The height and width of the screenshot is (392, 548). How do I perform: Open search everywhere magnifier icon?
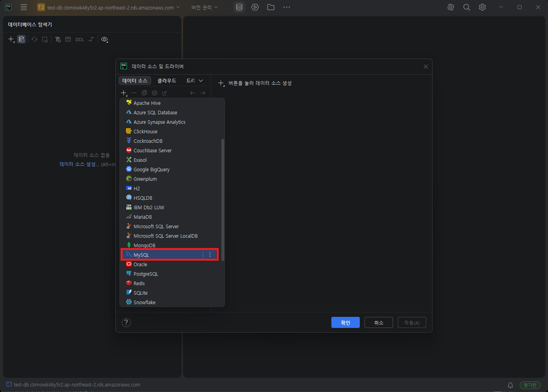click(467, 7)
